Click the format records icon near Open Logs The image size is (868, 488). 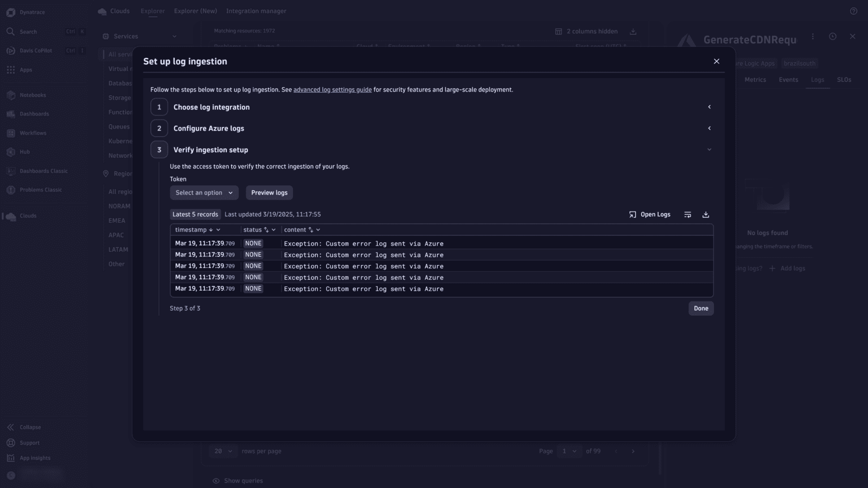[x=687, y=214]
